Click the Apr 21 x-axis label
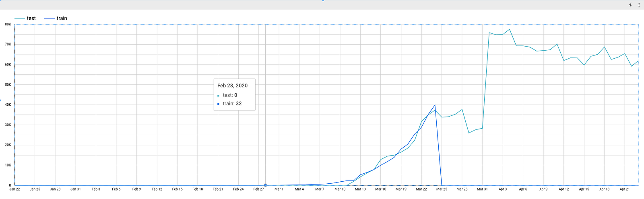 pos(625,189)
